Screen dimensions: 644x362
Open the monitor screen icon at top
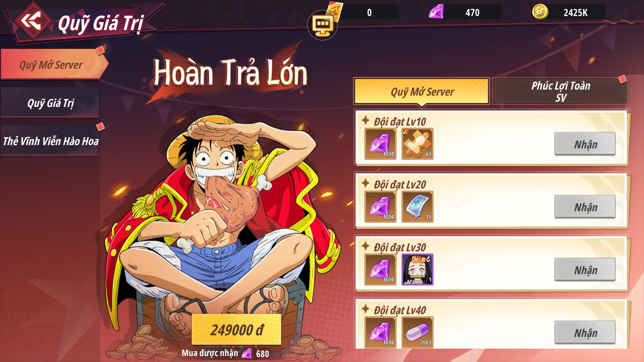[322, 25]
